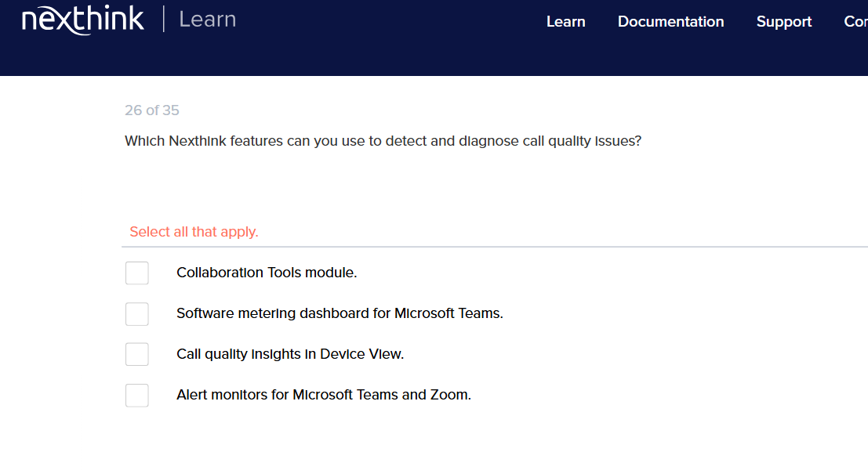Click the Learn wordmark beside the logo
Screen dimensions: 868x470
pos(207,20)
